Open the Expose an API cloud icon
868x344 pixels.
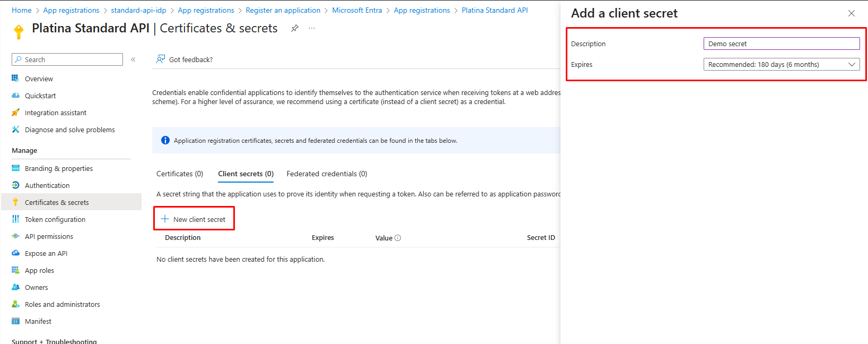coord(15,253)
